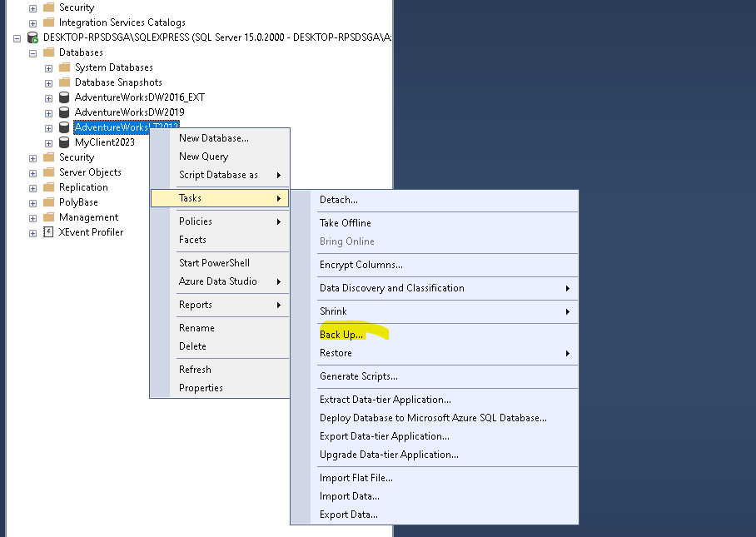Viewport: 756px width, 537px height.
Task: Select Export Data-tier Application...
Action: tap(435, 436)
